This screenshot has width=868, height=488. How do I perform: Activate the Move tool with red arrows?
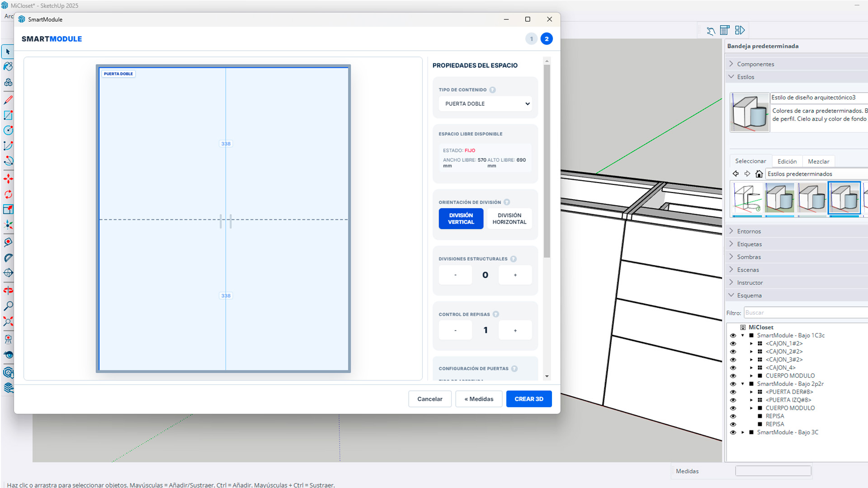[x=8, y=178]
